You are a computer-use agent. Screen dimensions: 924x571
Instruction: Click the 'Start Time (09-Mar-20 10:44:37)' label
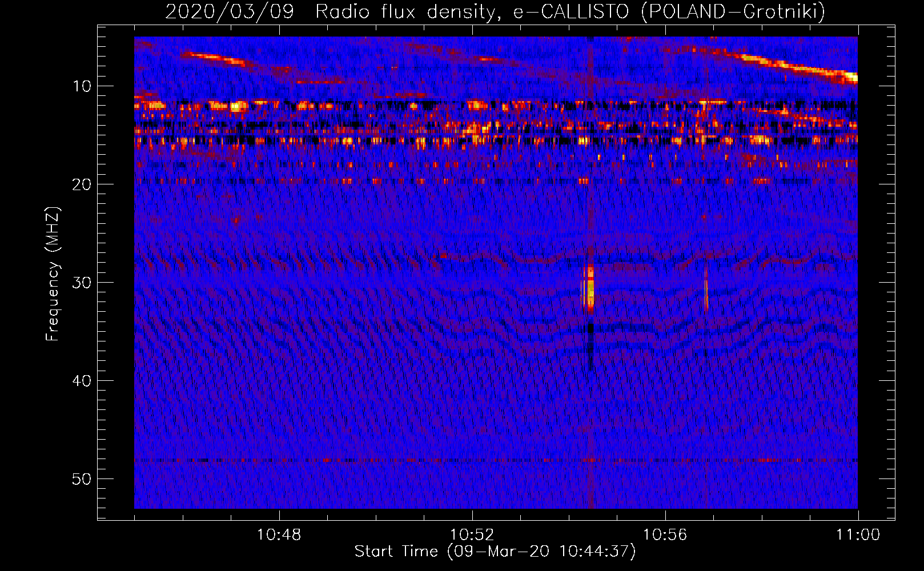495,552
